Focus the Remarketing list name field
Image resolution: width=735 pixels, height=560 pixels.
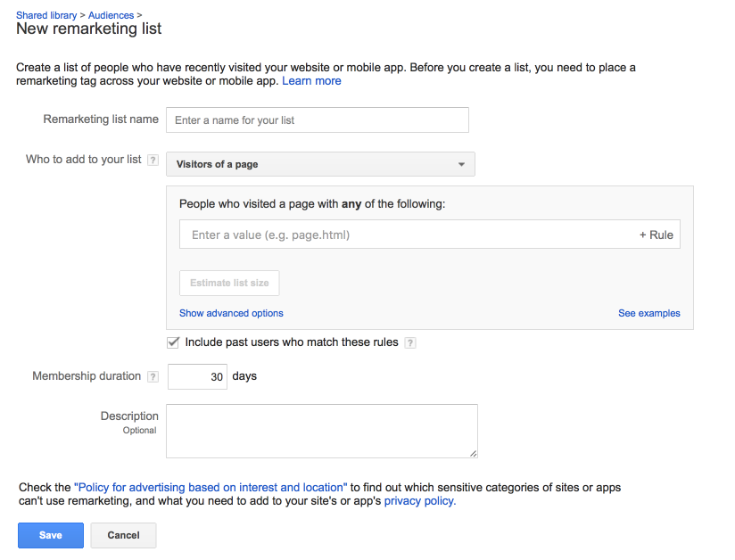click(317, 119)
